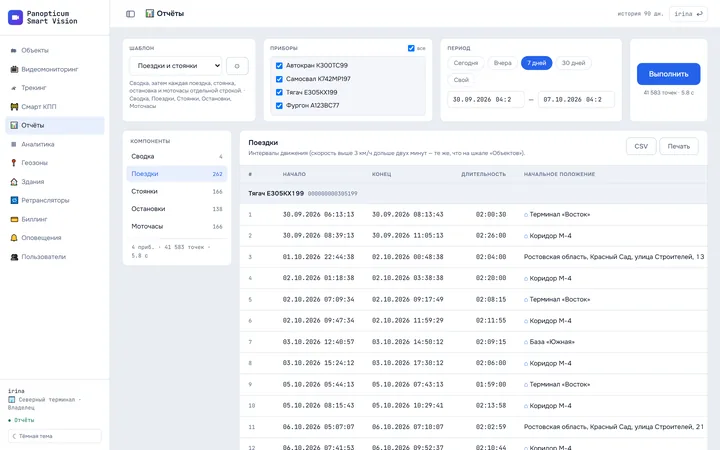Toggle the 'все' devices checkbox
The width and height of the screenshot is (720, 450).
[411, 48]
